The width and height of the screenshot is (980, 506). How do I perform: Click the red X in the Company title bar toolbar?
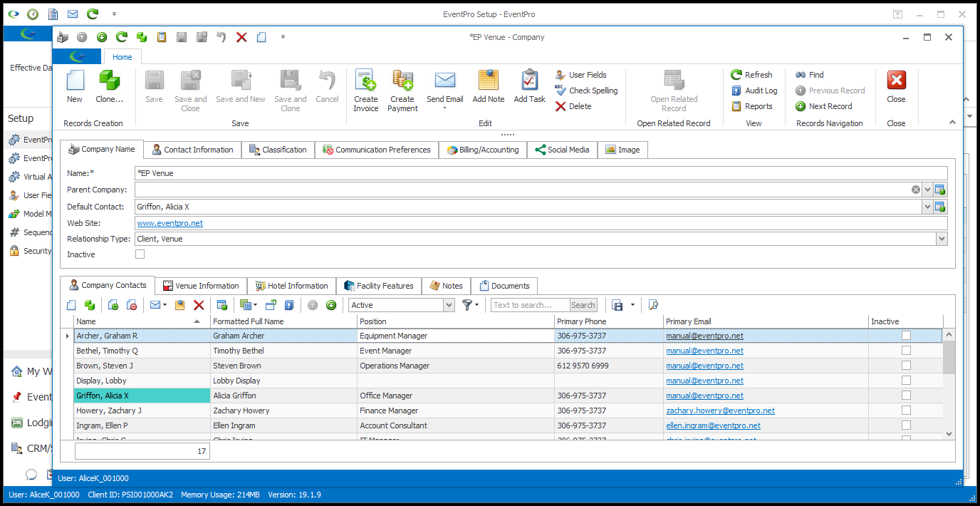241,37
